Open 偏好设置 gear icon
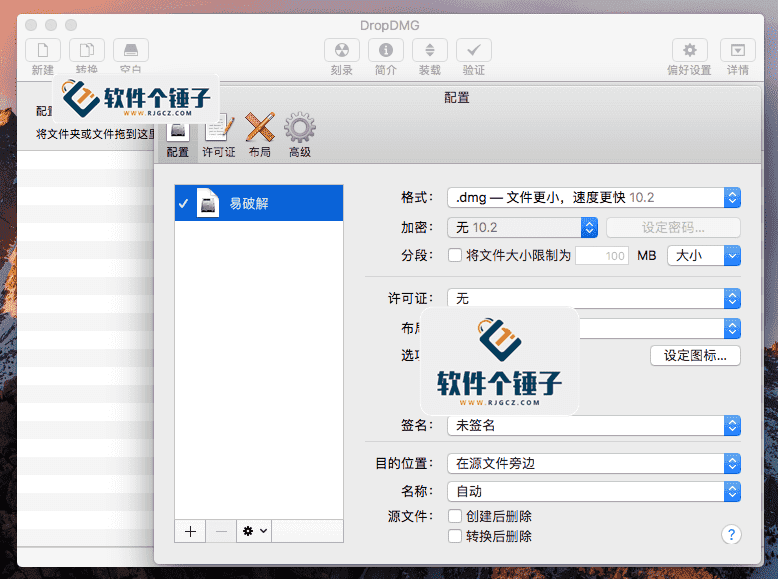 [690, 50]
